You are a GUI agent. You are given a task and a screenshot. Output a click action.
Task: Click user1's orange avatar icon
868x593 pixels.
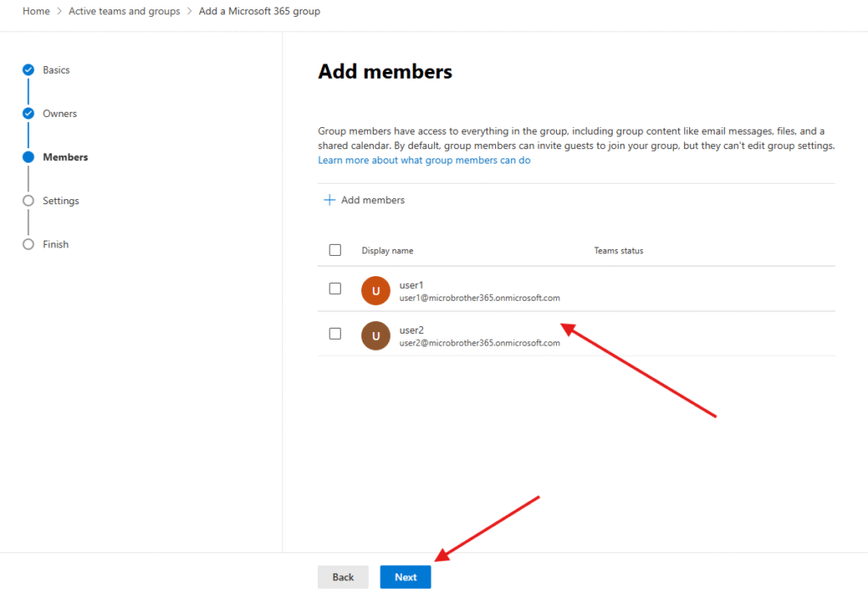pyautogui.click(x=376, y=291)
